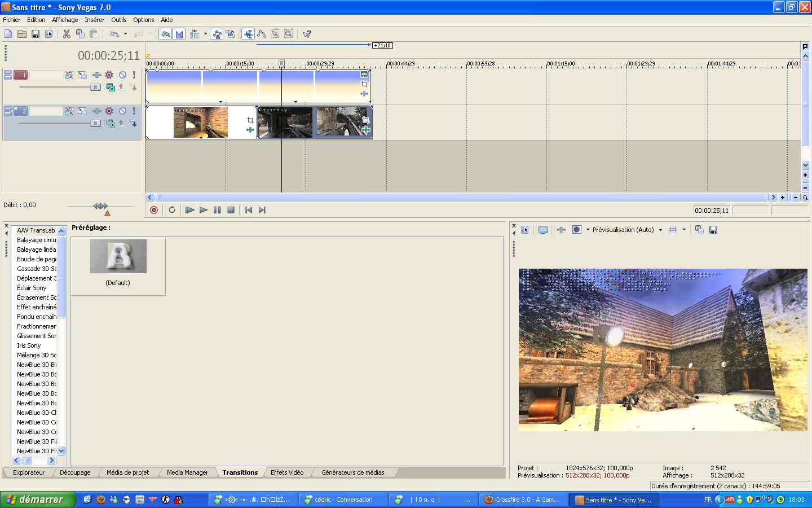
Task: Open the Insérer menu
Action: 95,20
